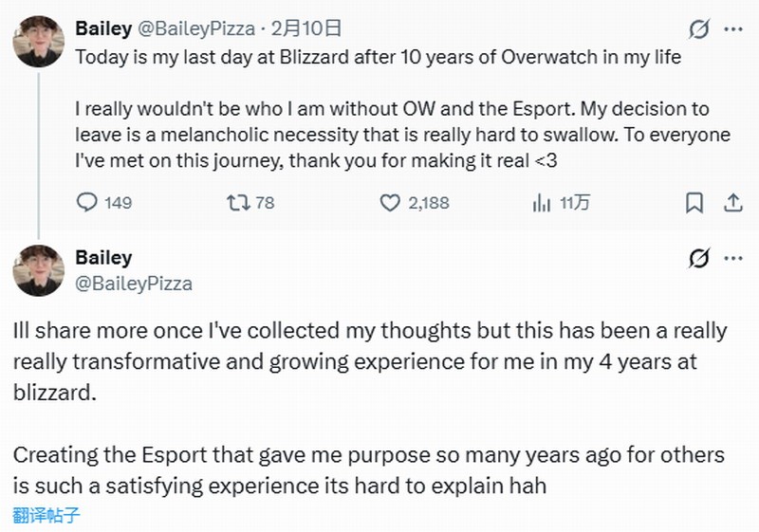Open the view analytics icon showing 11万
Screen dimensions: 759x532
pyautogui.click(x=542, y=202)
